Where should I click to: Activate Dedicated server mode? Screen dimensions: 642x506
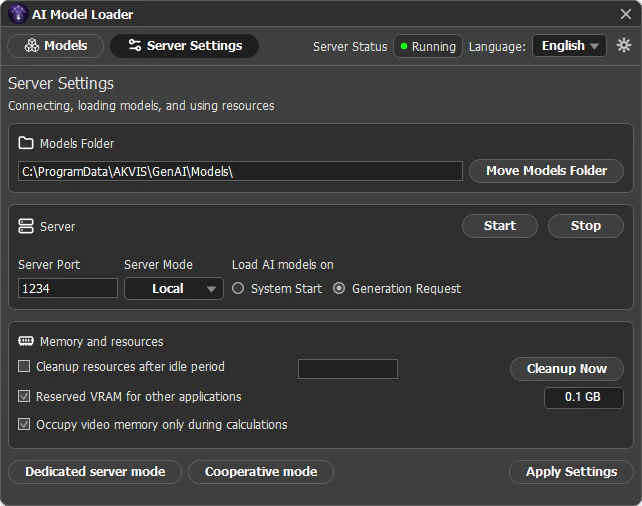(x=95, y=472)
